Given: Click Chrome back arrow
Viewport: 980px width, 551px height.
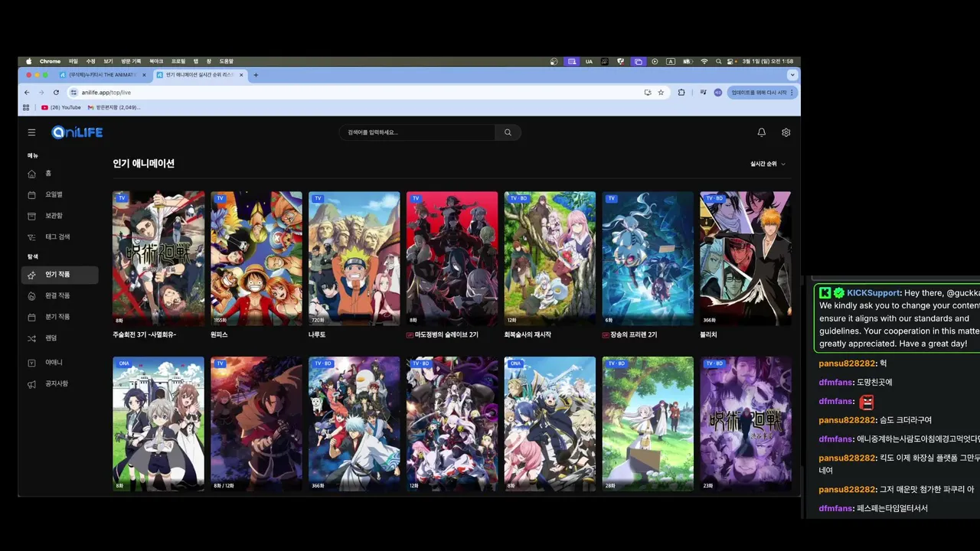Looking at the screenshot, I should pos(28,92).
